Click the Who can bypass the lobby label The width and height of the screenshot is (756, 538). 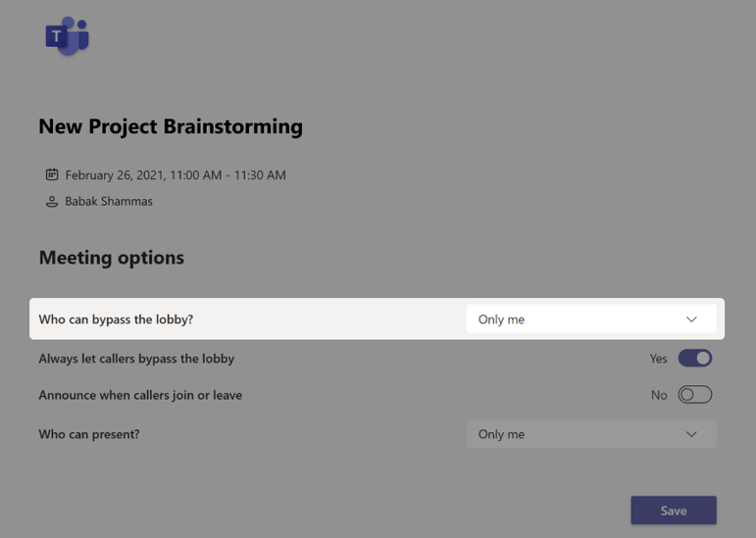(116, 319)
